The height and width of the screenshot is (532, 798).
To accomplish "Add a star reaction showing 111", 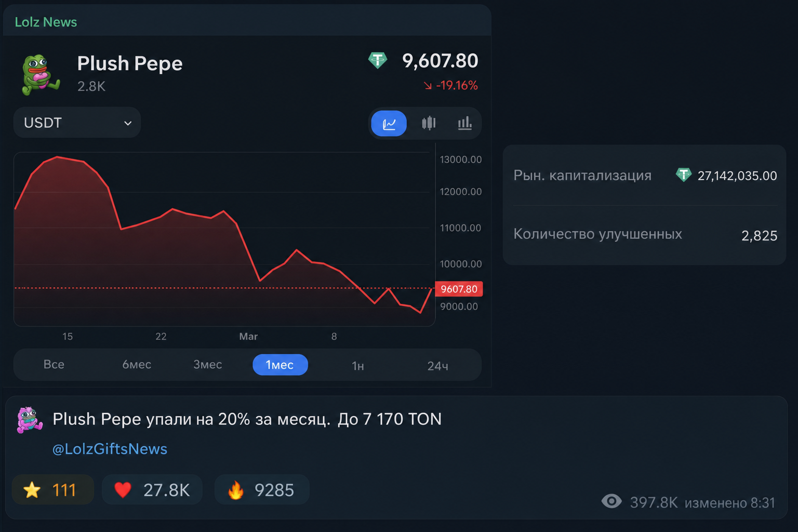I will [x=52, y=490].
